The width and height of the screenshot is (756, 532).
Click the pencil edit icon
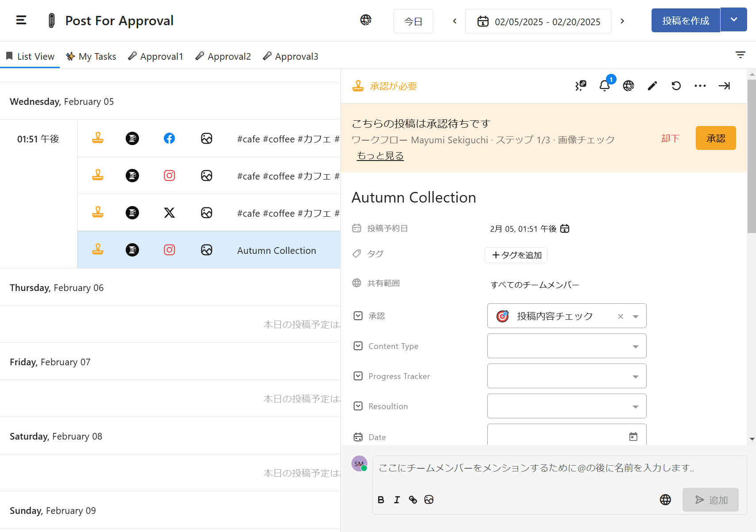(652, 86)
